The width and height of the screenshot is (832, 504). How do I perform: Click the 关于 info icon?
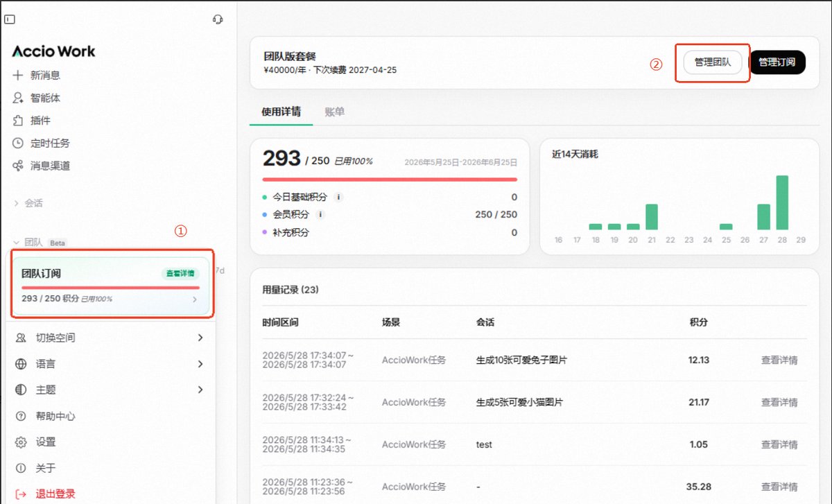click(21, 468)
